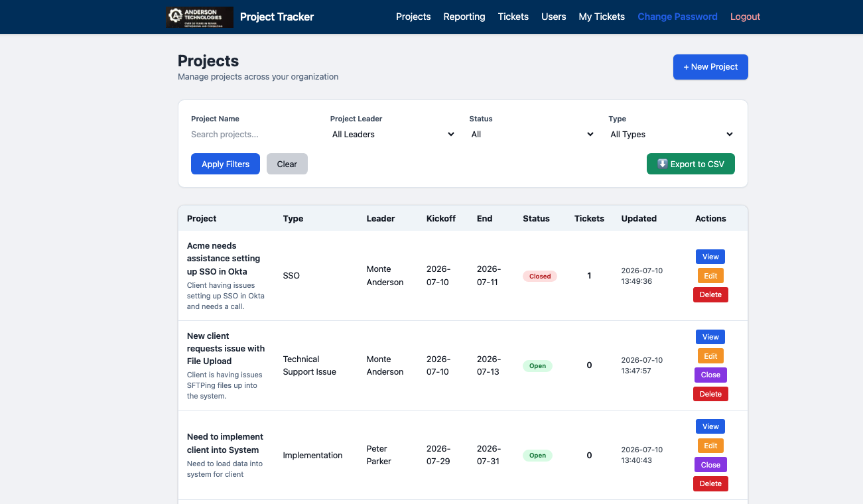Export projects to CSV
The height and width of the screenshot is (504, 863).
coord(691,164)
